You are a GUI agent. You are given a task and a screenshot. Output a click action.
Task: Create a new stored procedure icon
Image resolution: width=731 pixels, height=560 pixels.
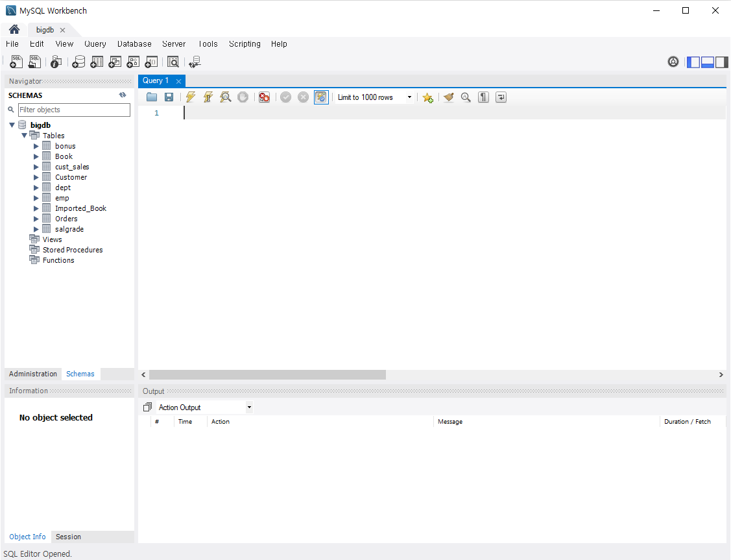pyautogui.click(x=133, y=62)
